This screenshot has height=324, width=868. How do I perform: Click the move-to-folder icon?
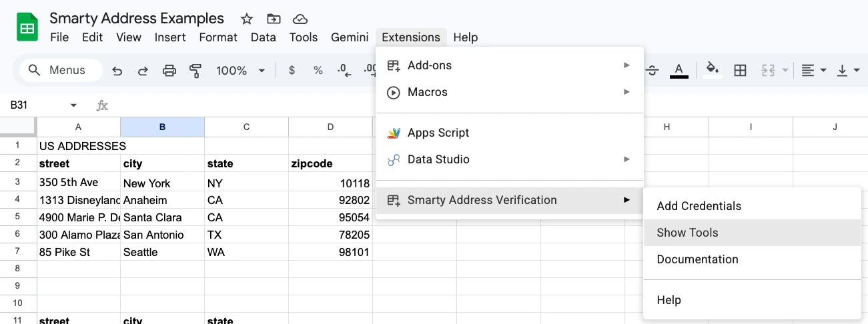274,19
